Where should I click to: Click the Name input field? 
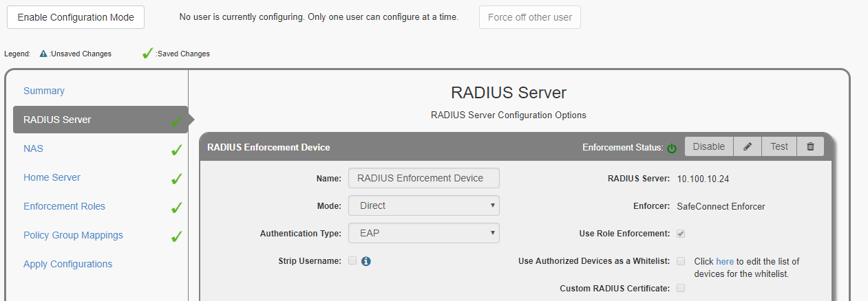click(424, 178)
